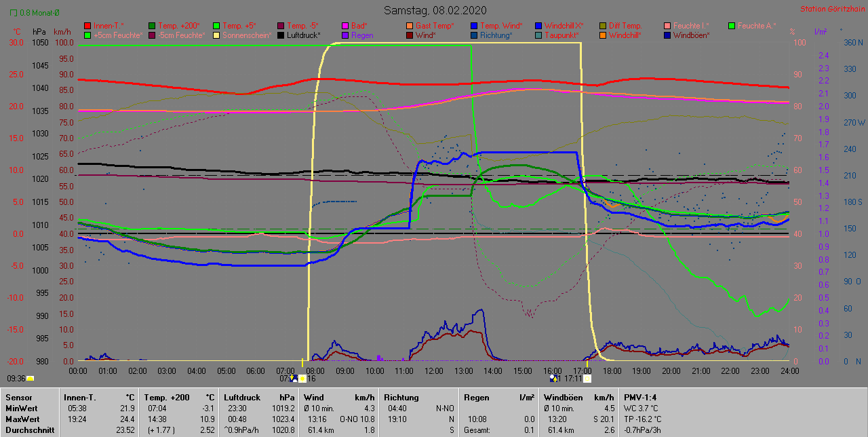Select the -5cm Feuchte legend entry
The width and height of the screenshot is (868, 437).
pyautogui.click(x=178, y=35)
